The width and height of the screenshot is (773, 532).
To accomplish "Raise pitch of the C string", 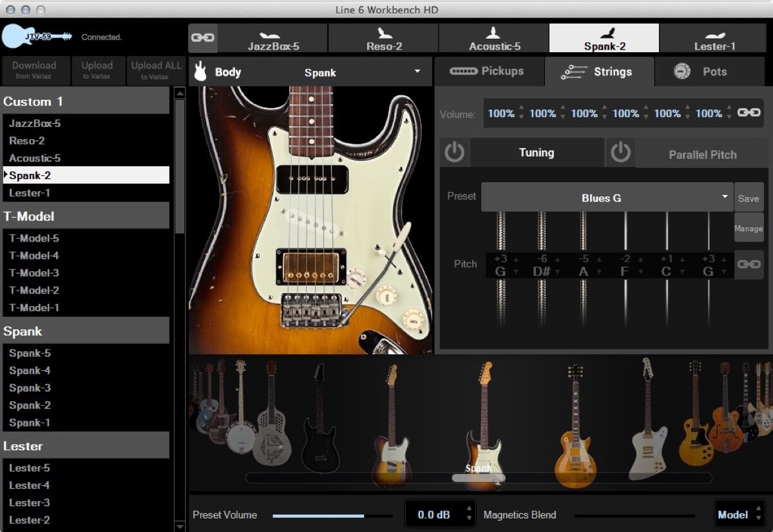I will point(682,259).
